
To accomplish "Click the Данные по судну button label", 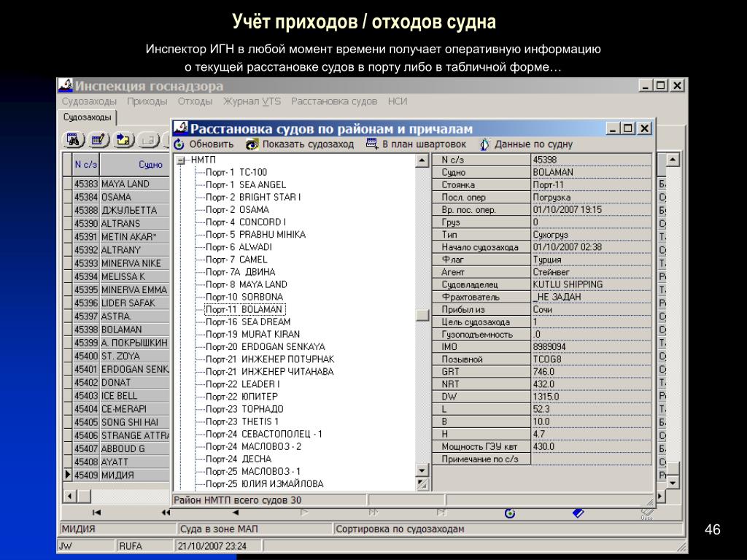I will (x=533, y=144).
